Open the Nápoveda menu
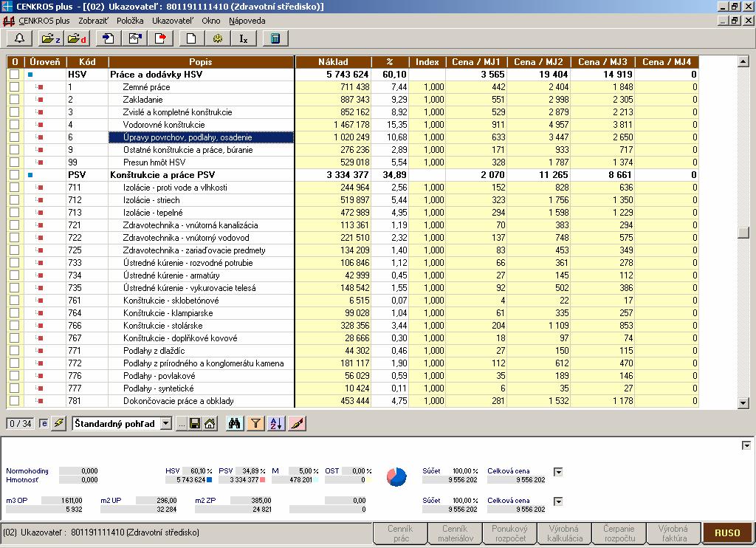The image size is (756, 548). coord(247,21)
